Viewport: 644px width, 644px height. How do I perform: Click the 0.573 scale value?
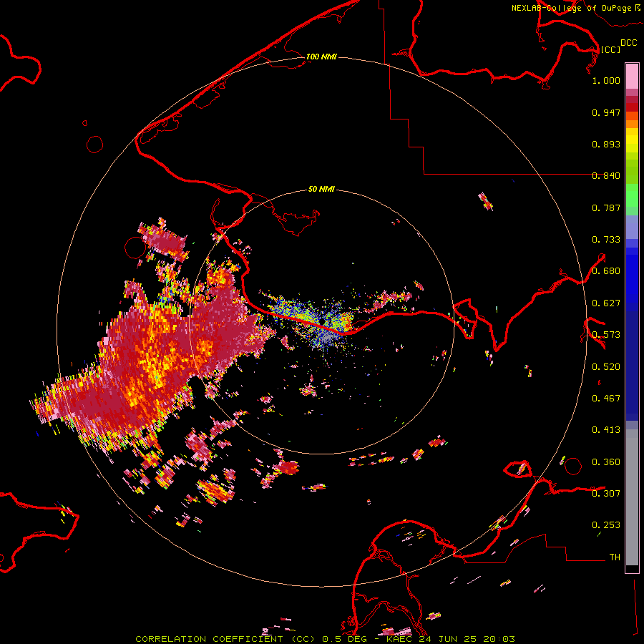(606, 335)
